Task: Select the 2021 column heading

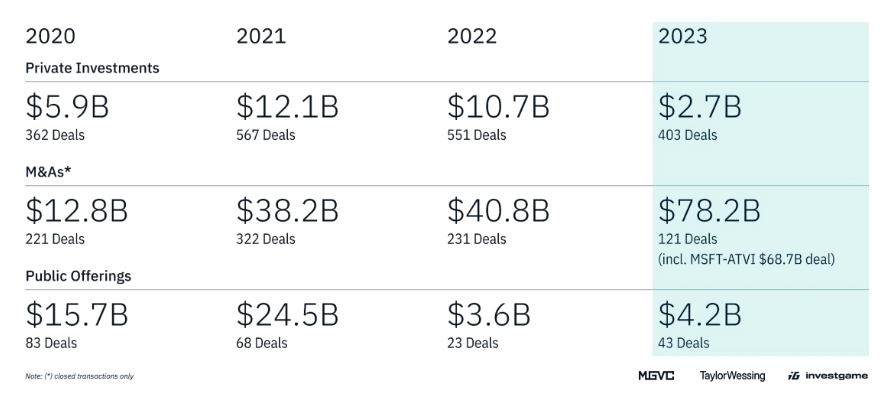Action: pos(261,36)
